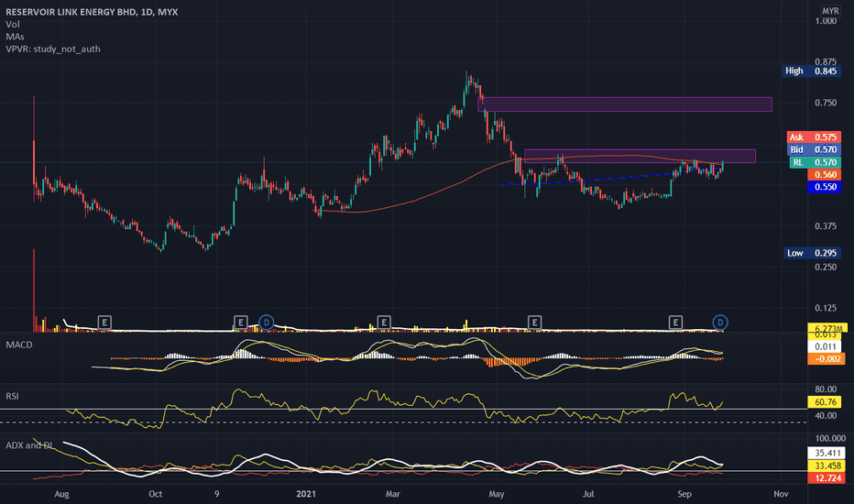This screenshot has width=854, height=504.
Task: Select the MAs indicator legend
Action: 15,37
